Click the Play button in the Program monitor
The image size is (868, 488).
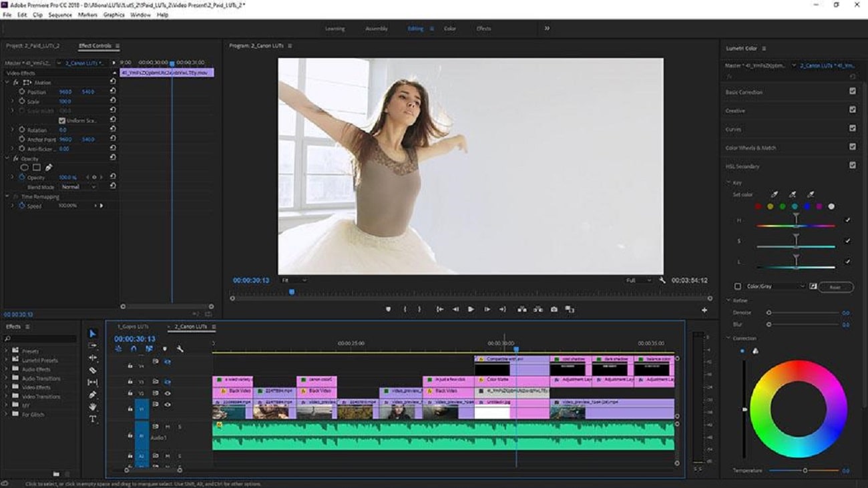(x=472, y=308)
